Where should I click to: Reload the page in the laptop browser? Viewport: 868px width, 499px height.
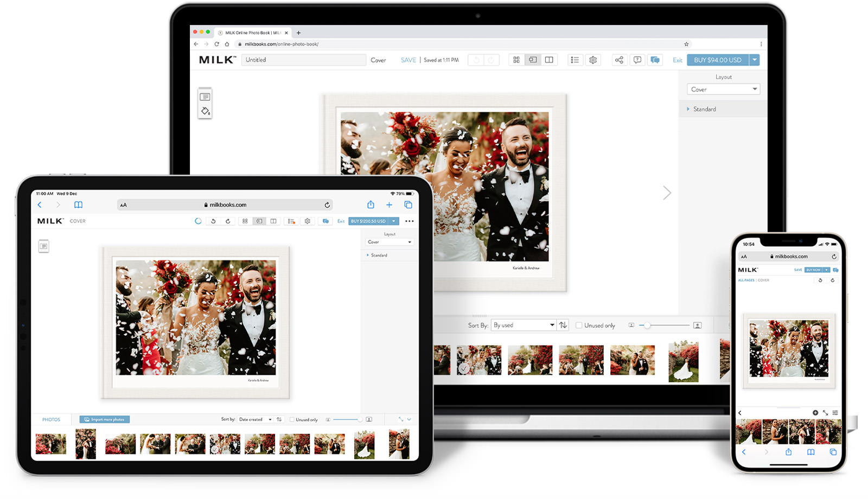(216, 44)
